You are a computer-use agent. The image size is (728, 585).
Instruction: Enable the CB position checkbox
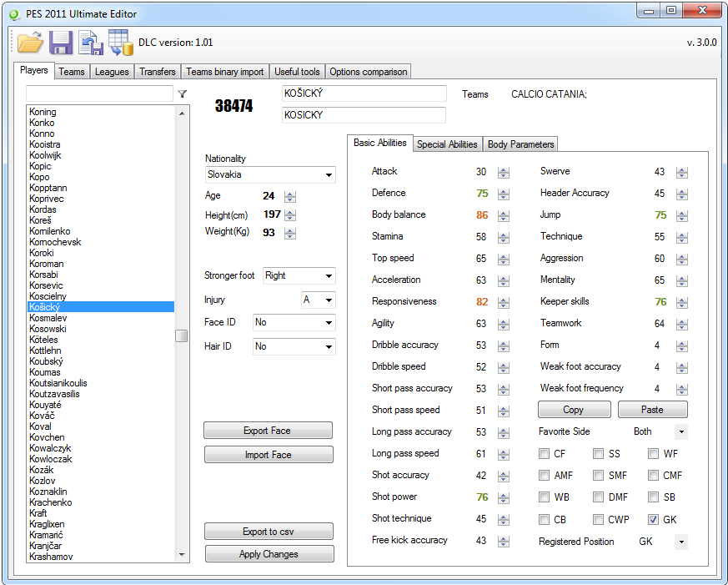[x=544, y=518]
